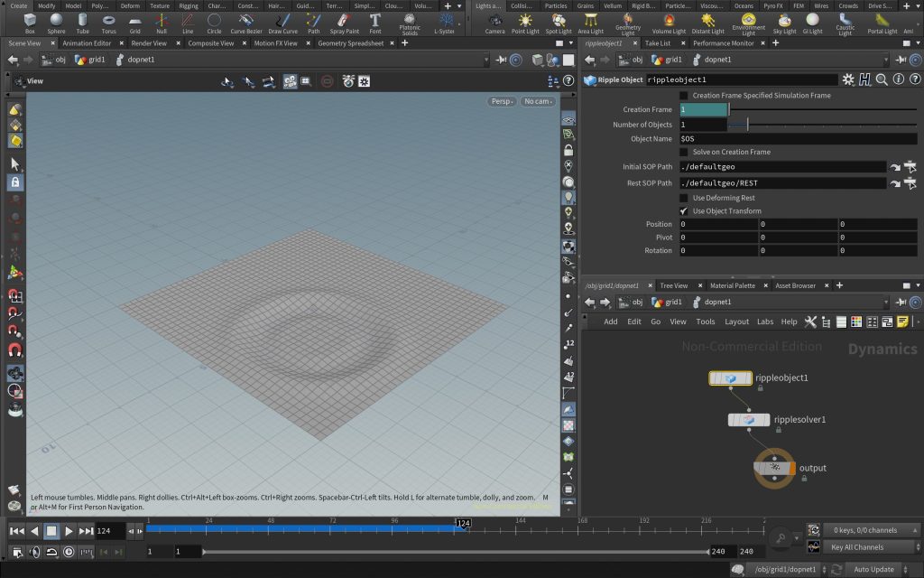Image resolution: width=924 pixels, height=578 pixels.
Task: Click the current frame number field
Action: click(110, 531)
